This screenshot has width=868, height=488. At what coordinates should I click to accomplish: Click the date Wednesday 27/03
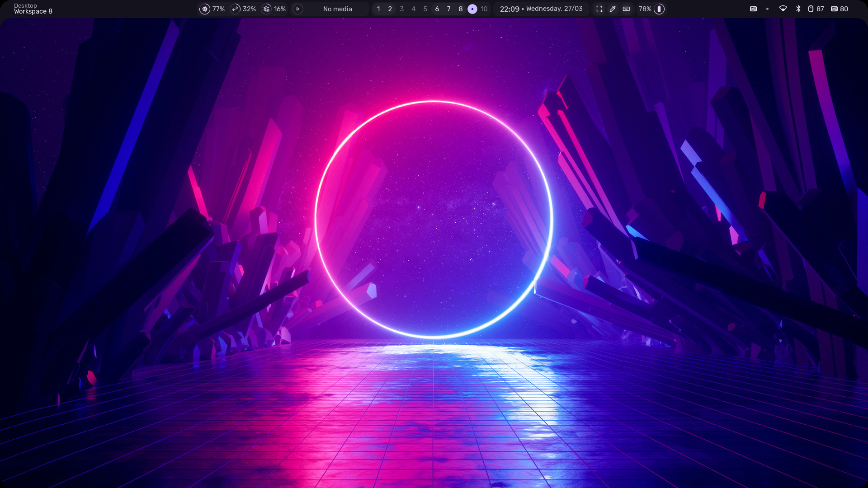click(555, 9)
